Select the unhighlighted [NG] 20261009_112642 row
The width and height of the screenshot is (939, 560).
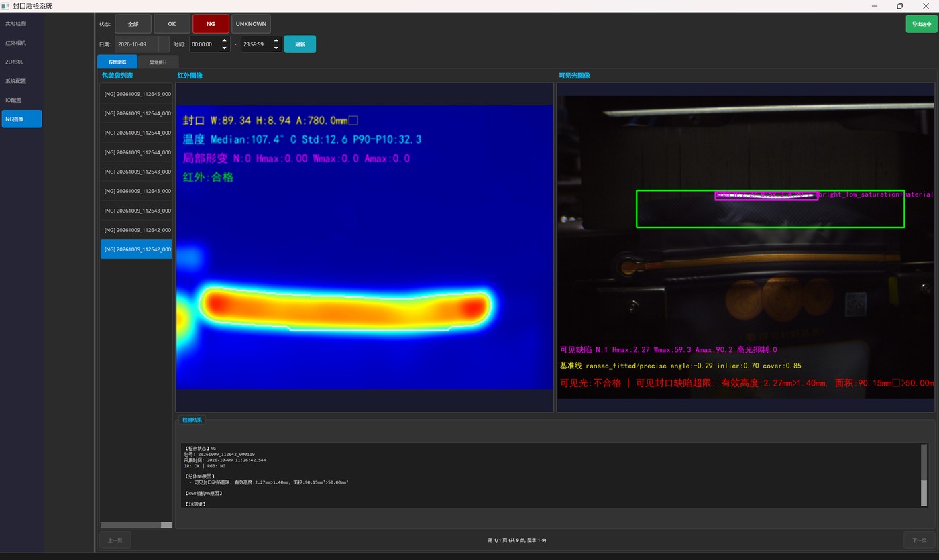(x=136, y=230)
